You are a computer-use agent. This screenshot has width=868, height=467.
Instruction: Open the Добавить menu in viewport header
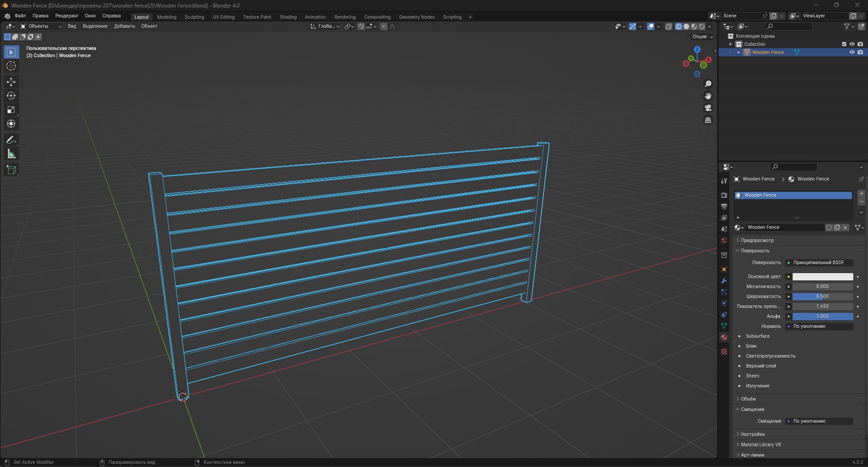click(x=124, y=26)
